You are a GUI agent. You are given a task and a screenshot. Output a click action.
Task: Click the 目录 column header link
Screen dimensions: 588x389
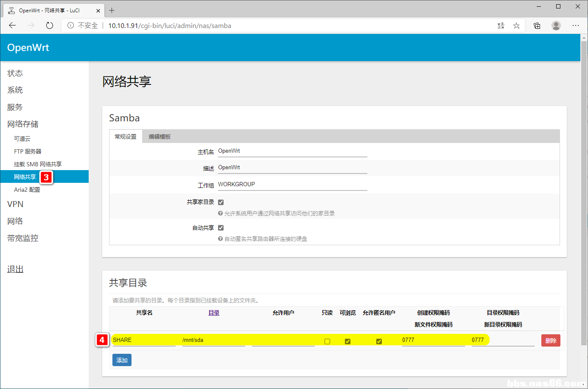[x=214, y=313]
